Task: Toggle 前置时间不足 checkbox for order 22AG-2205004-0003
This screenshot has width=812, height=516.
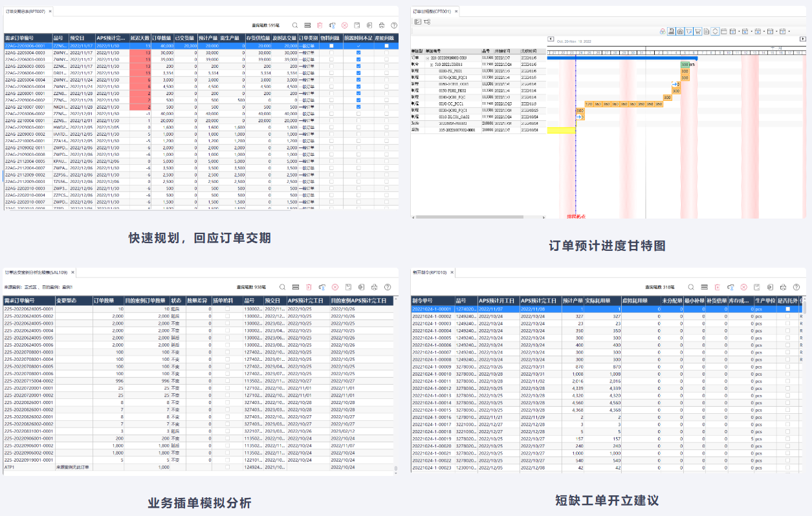Action: click(358, 53)
